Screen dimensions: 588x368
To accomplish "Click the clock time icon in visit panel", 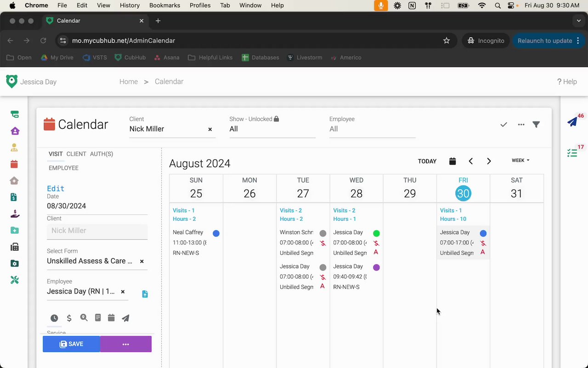I will tap(54, 318).
